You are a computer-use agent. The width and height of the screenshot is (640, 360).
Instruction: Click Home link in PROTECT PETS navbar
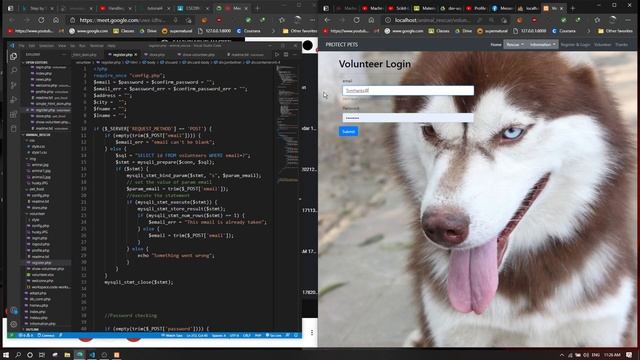click(496, 44)
